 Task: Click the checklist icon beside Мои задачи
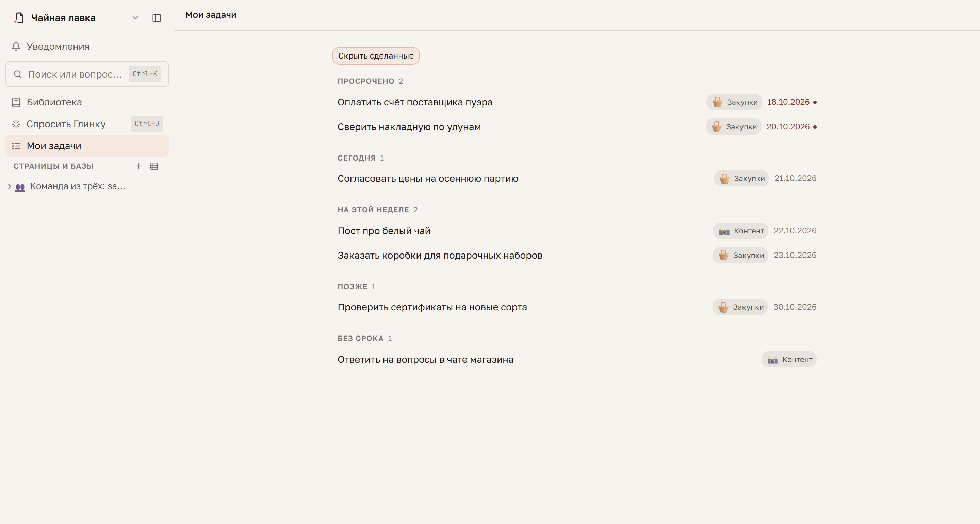(16, 146)
